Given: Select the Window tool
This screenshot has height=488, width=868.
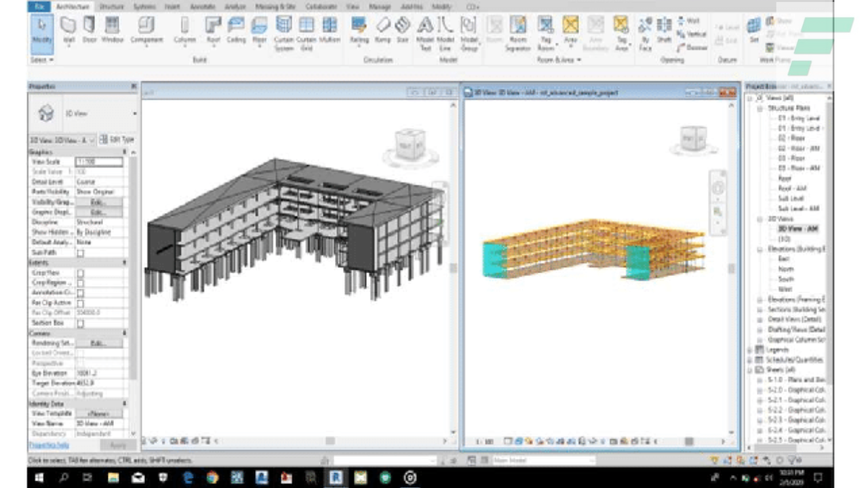Looking at the screenshot, I should pos(113,31).
